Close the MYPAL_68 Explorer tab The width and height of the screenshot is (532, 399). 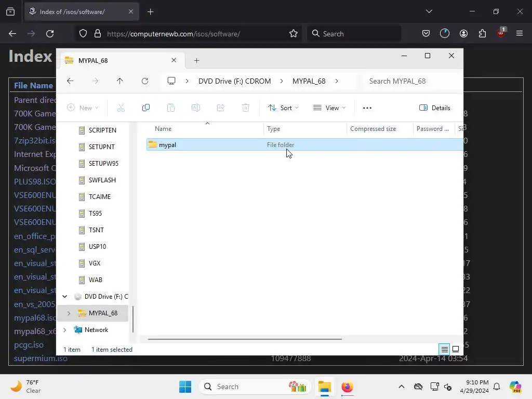(174, 60)
